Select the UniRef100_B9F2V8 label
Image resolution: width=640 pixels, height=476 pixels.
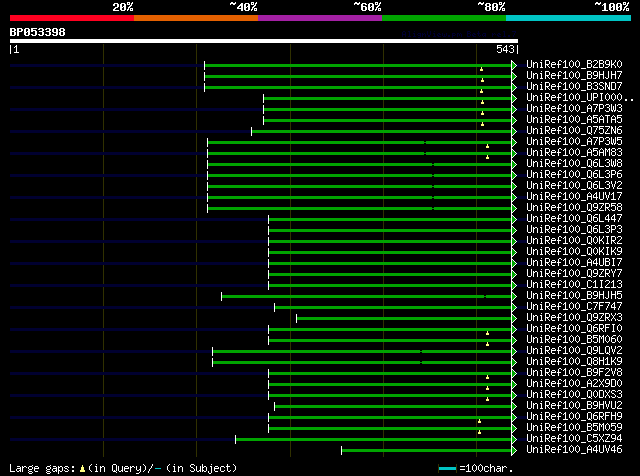point(574,373)
